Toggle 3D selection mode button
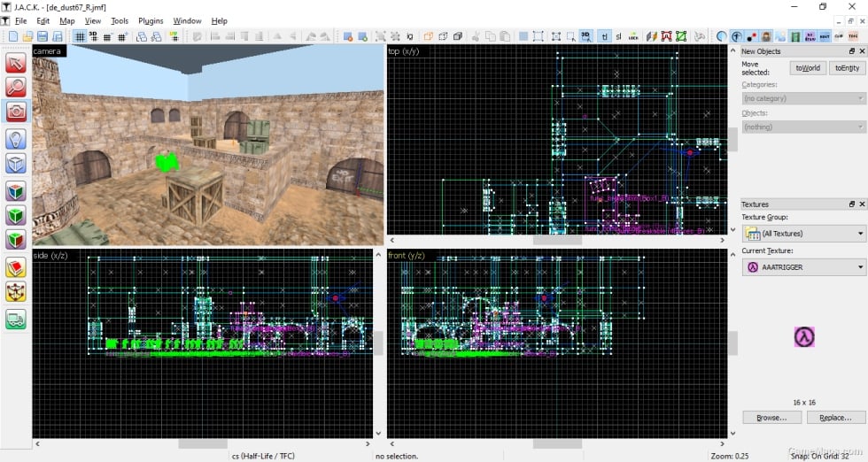This screenshot has width=868, height=462. click(585, 36)
